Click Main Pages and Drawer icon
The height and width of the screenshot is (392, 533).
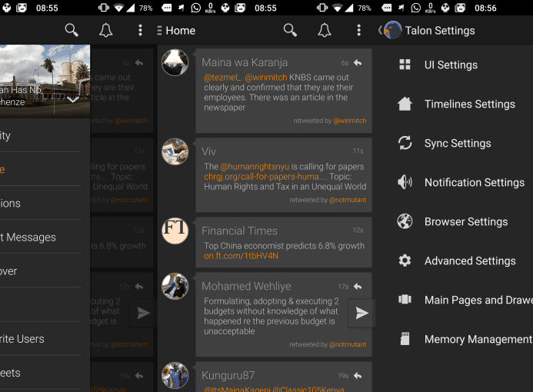tap(405, 299)
